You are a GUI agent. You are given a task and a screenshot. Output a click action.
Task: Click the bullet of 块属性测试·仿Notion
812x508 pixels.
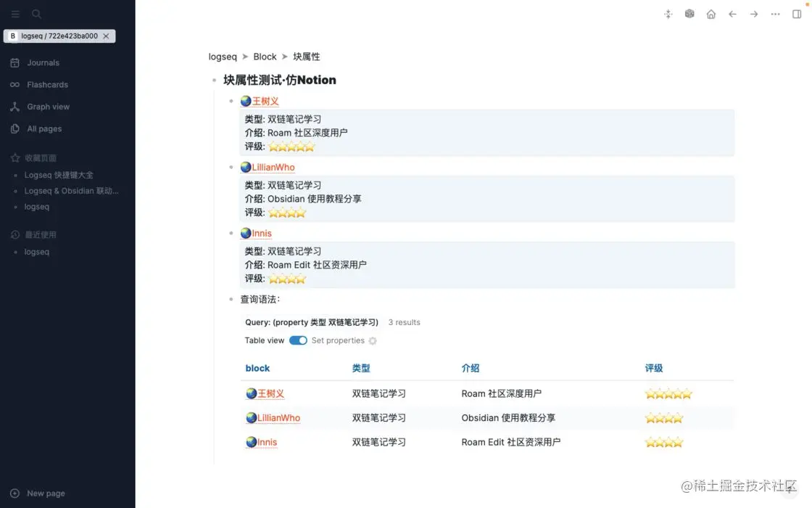pyautogui.click(x=214, y=81)
